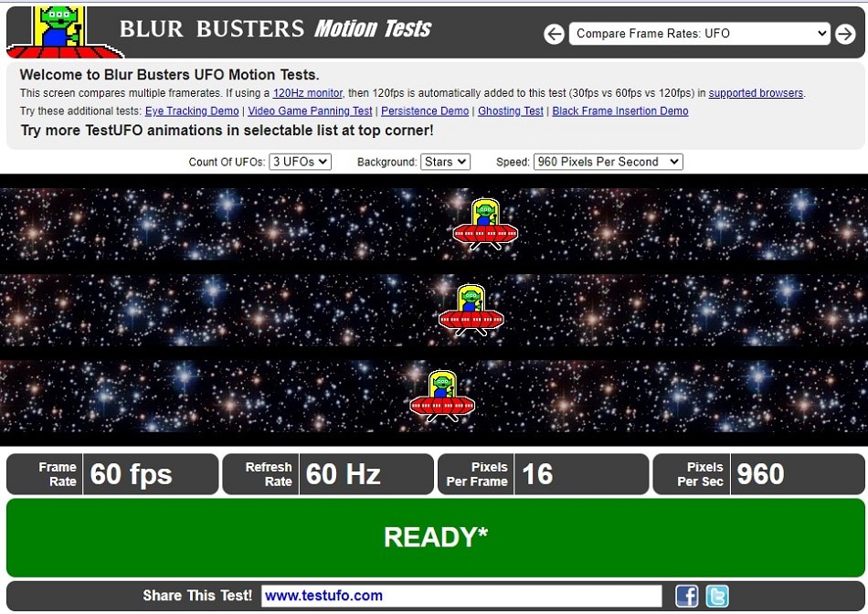Open the supported browsers link
The width and height of the screenshot is (868, 614).
(756, 93)
